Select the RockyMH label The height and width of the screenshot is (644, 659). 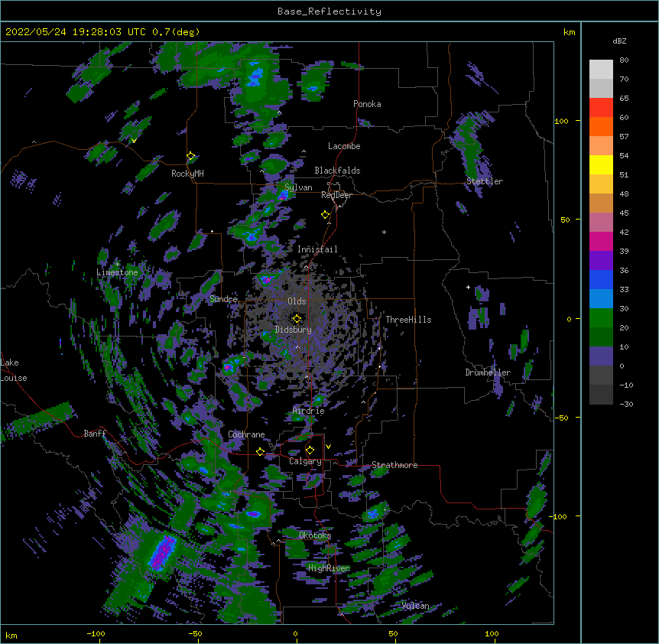(187, 174)
